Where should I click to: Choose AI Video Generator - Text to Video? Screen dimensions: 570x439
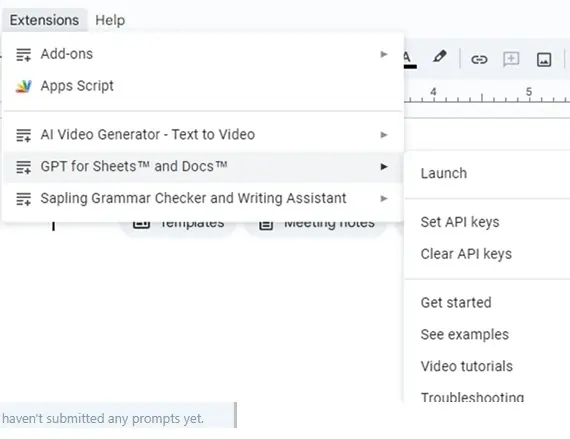click(x=203, y=135)
